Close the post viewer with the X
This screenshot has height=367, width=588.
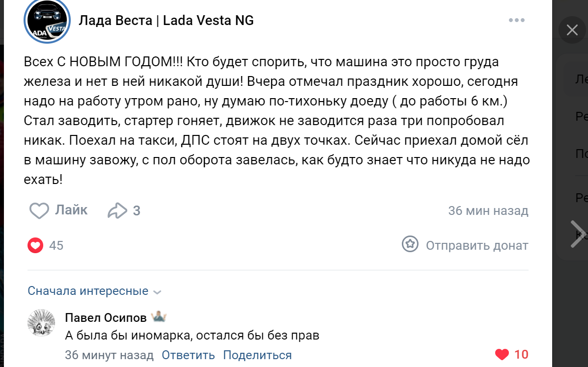point(572,30)
